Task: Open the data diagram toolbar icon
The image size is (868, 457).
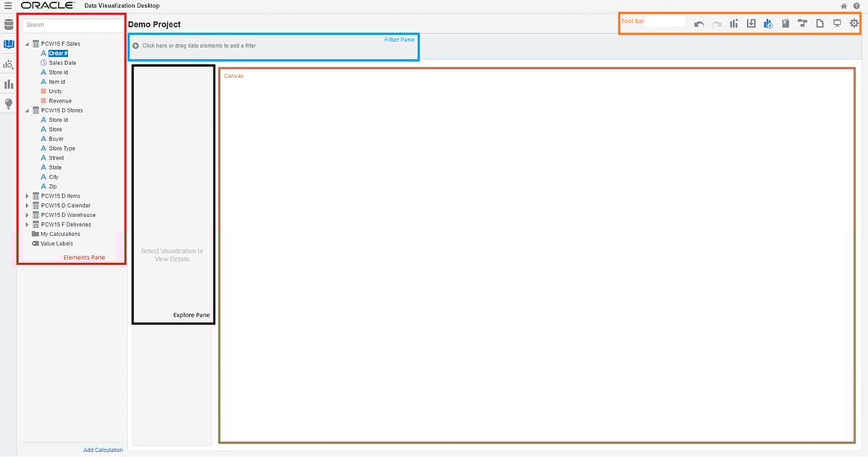Action: [x=802, y=23]
